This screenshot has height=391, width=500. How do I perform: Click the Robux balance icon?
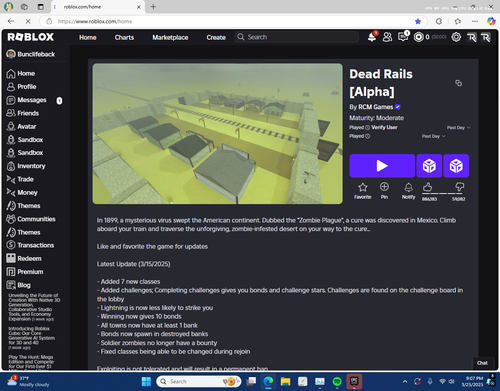pyautogui.click(x=419, y=37)
